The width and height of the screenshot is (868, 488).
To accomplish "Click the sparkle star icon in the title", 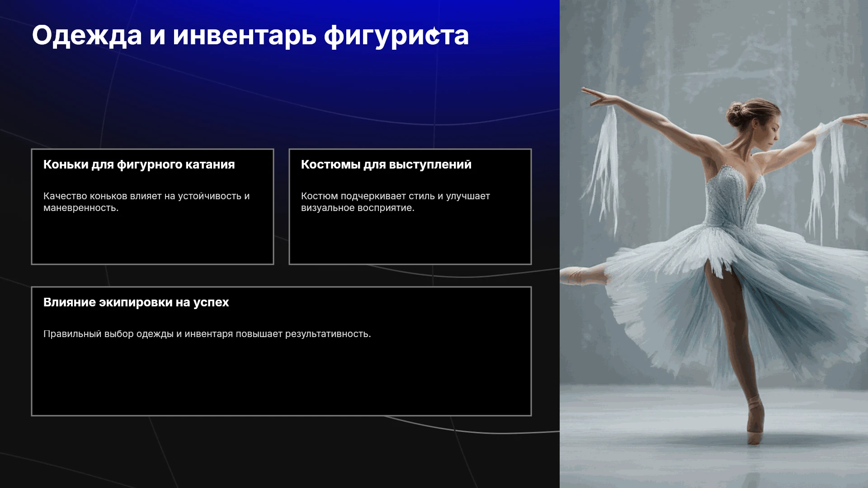I will [x=434, y=35].
